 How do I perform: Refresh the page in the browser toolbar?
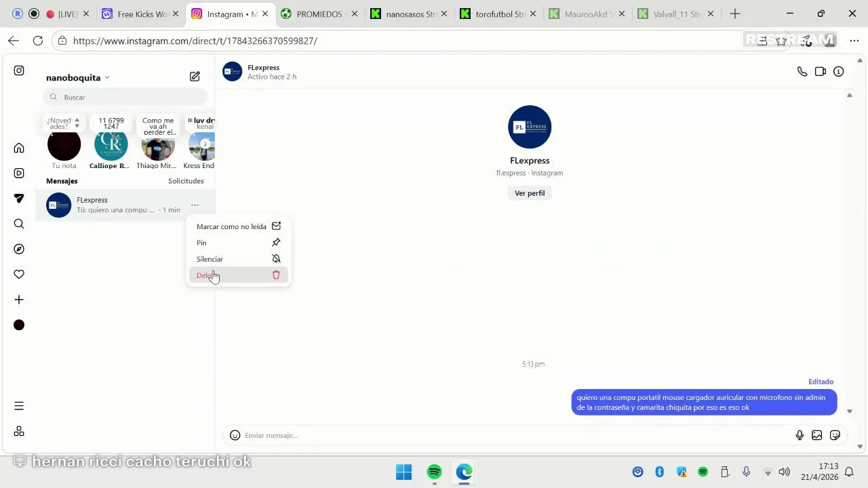click(38, 41)
